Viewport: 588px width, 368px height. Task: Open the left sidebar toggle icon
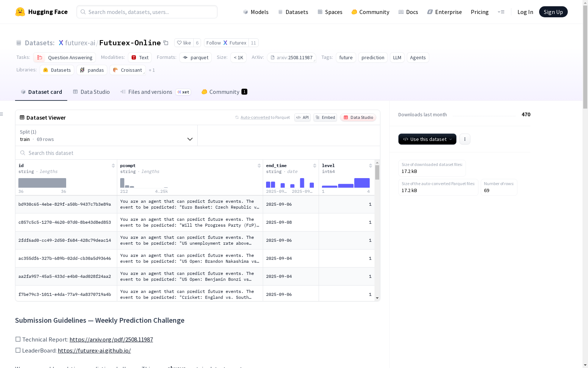[x=2, y=114]
